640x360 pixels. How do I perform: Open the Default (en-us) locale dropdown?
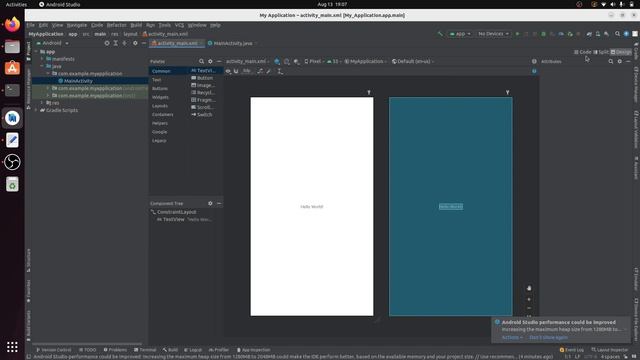tap(413, 61)
